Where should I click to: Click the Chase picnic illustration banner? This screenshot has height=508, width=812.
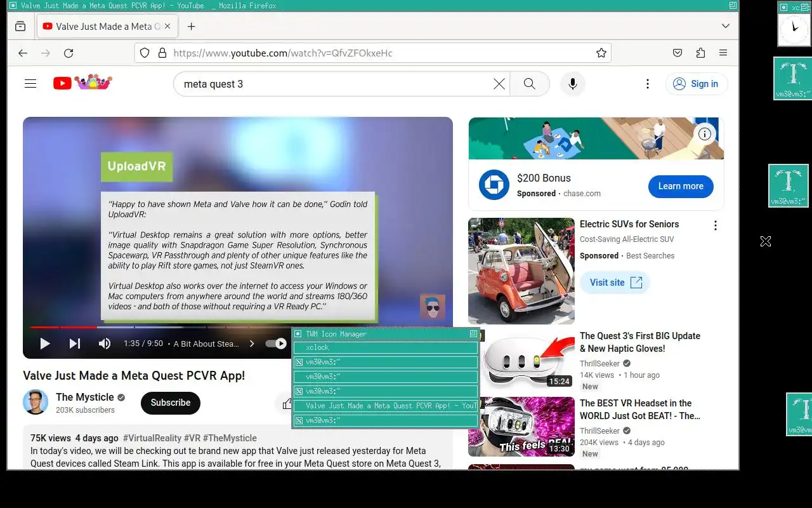tap(596, 138)
